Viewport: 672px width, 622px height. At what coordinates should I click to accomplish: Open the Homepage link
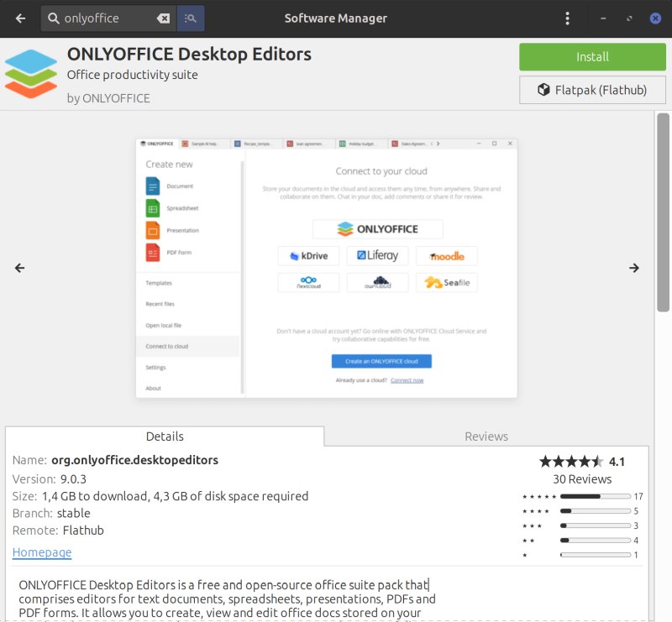point(42,552)
